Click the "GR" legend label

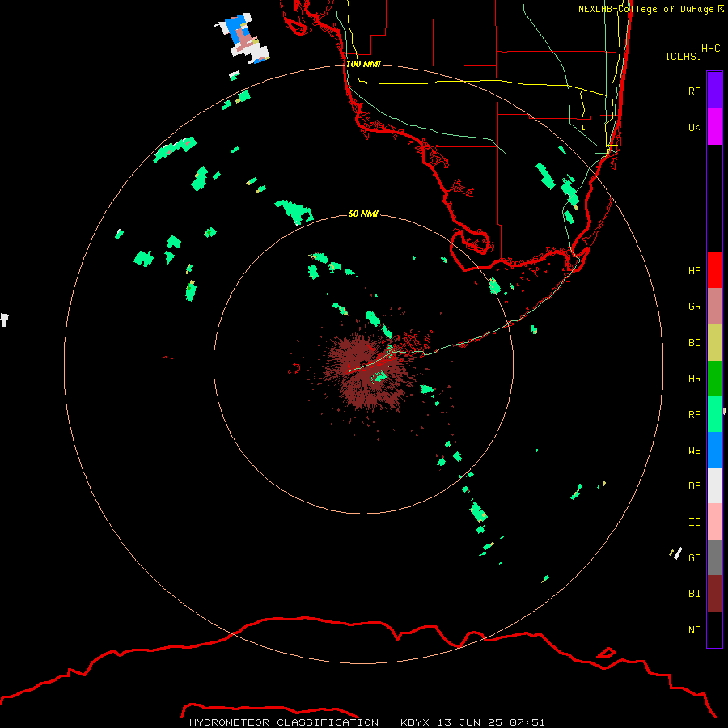[x=694, y=306]
